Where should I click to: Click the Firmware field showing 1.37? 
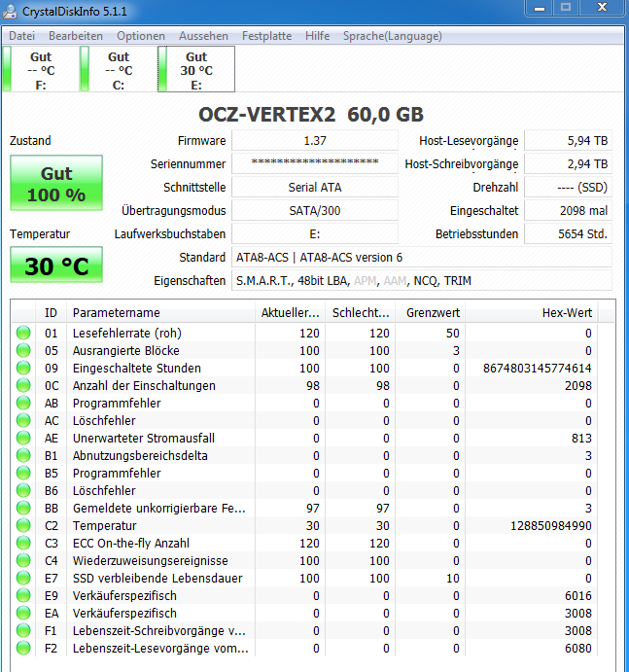315,141
